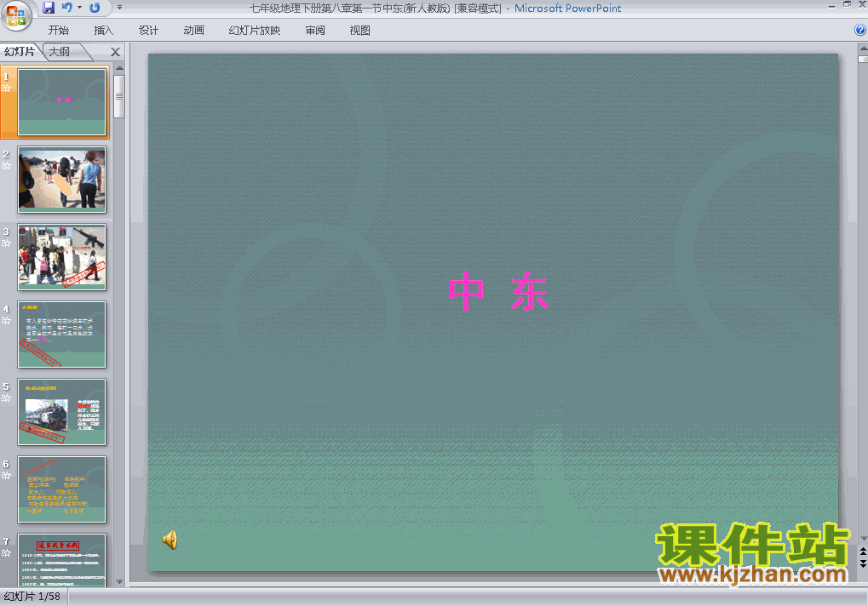The width and height of the screenshot is (868, 606).
Task: Select slide 2 thumbnail with people photo
Action: point(61,179)
